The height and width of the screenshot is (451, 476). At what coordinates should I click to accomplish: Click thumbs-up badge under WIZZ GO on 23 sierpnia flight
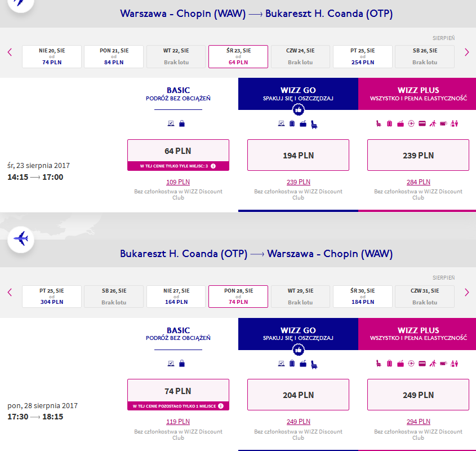298,110
